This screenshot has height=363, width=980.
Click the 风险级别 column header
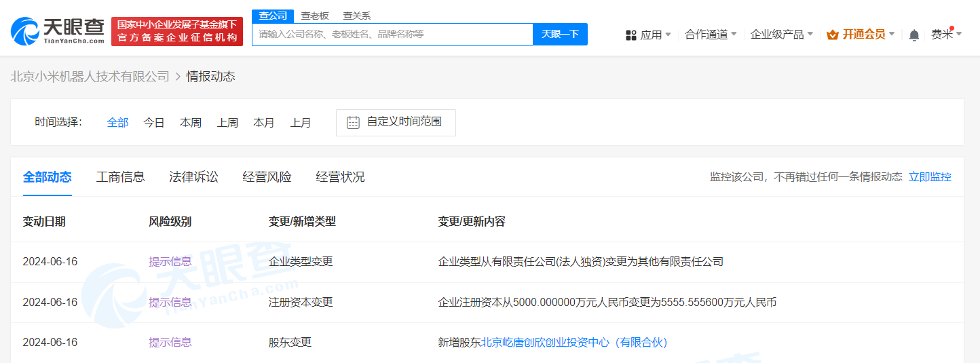coord(170,222)
